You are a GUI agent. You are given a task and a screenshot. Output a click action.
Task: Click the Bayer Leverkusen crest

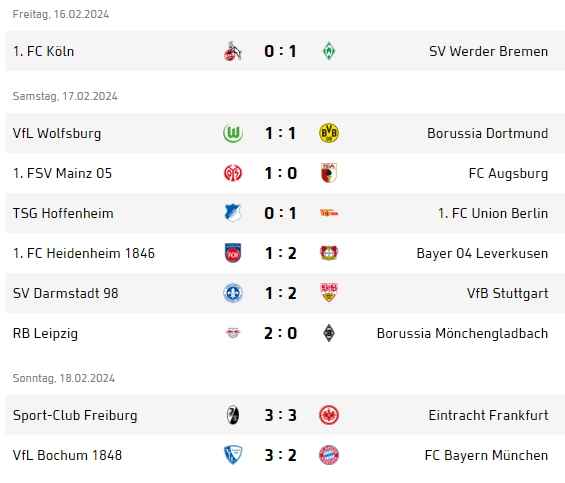[329, 253]
